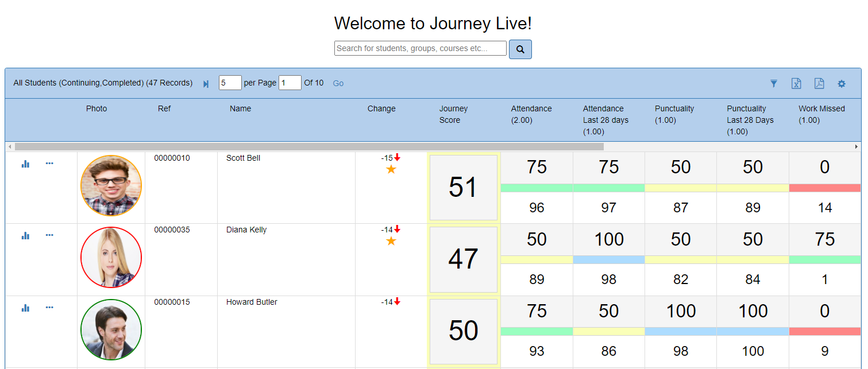The image size is (868, 369).
Task: Open Diana Kelly's photo
Action: click(x=111, y=258)
